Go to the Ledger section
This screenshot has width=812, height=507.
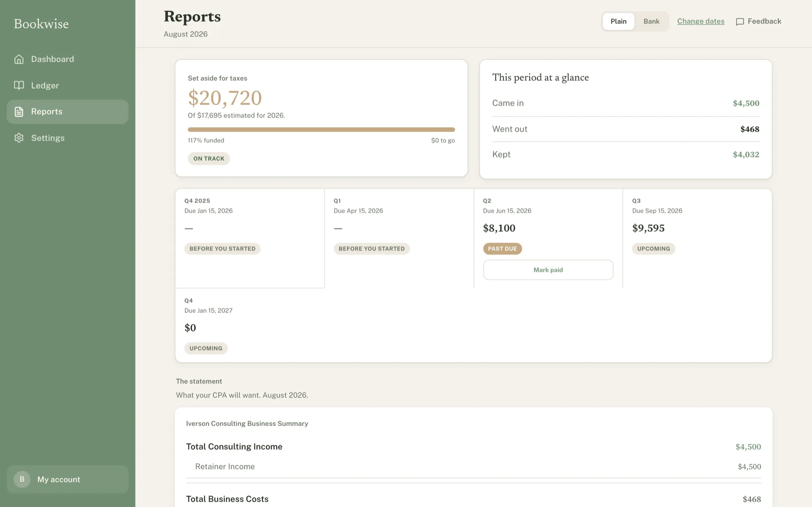68,85
